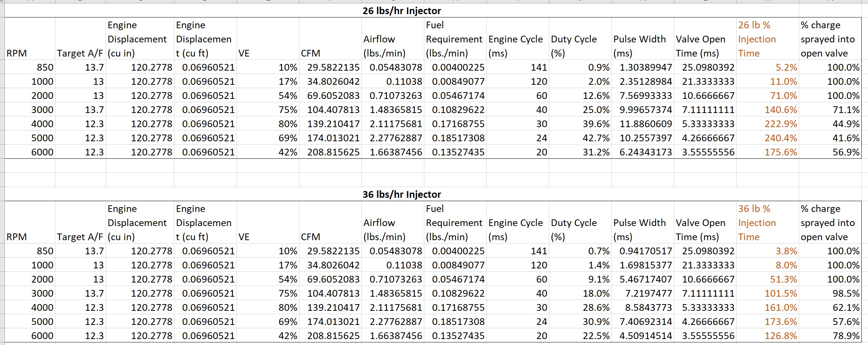Viewport: 868px width, 345px height.
Task: Select the pulse width cell 8.5843773
Action: pyautogui.click(x=643, y=307)
